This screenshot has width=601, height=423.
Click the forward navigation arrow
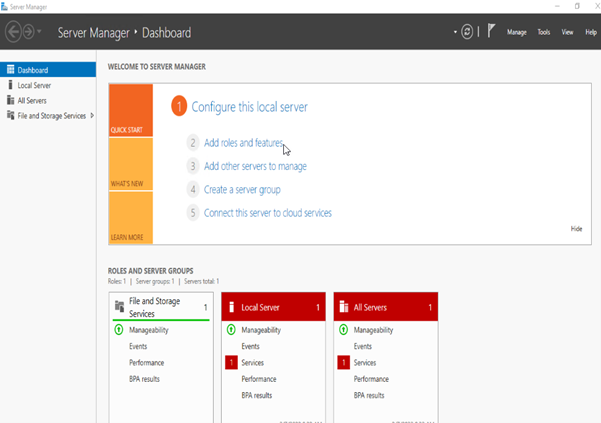point(28,32)
